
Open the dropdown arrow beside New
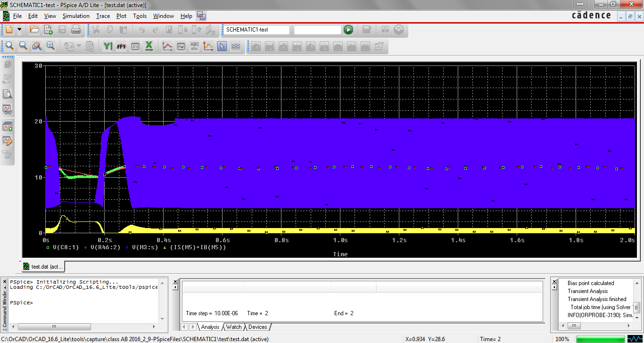click(19, 30)
